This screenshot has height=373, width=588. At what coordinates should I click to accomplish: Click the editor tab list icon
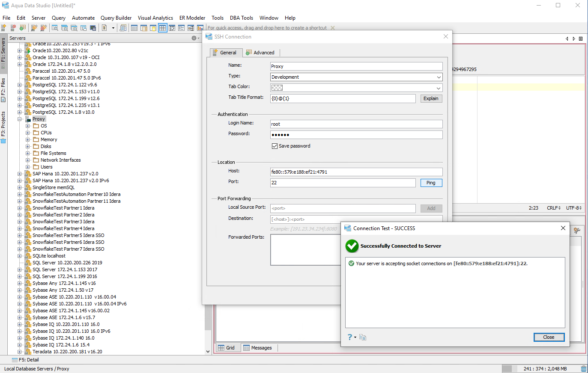tap(581, 38)
